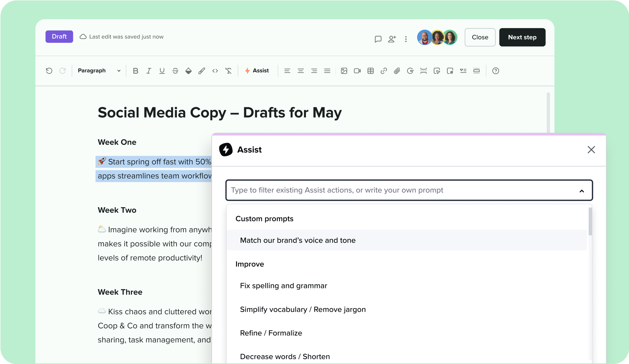The width and height of the screenshot is (629, 364).
Task: Click the Next step button
Action: coord(522,37)
